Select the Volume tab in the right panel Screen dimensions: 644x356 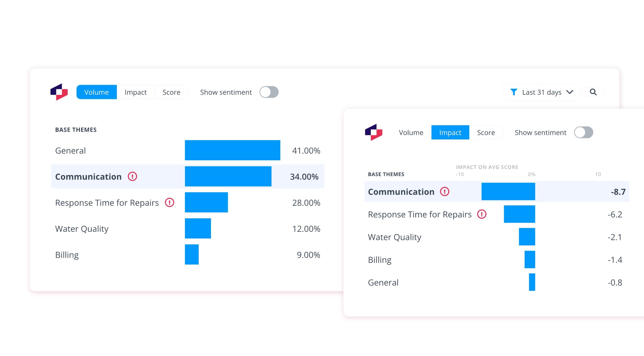(x=411, y=132)
